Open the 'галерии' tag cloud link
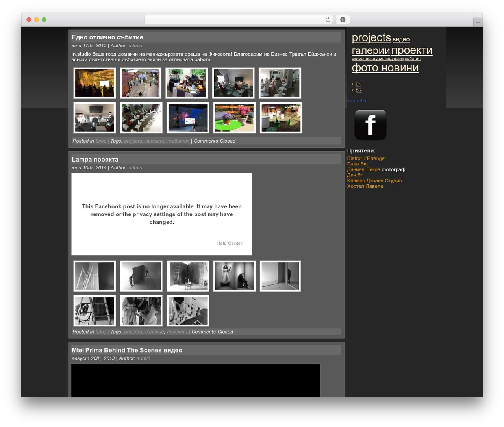The height and width of the screenshot is (427, 504). coord(371,50)
